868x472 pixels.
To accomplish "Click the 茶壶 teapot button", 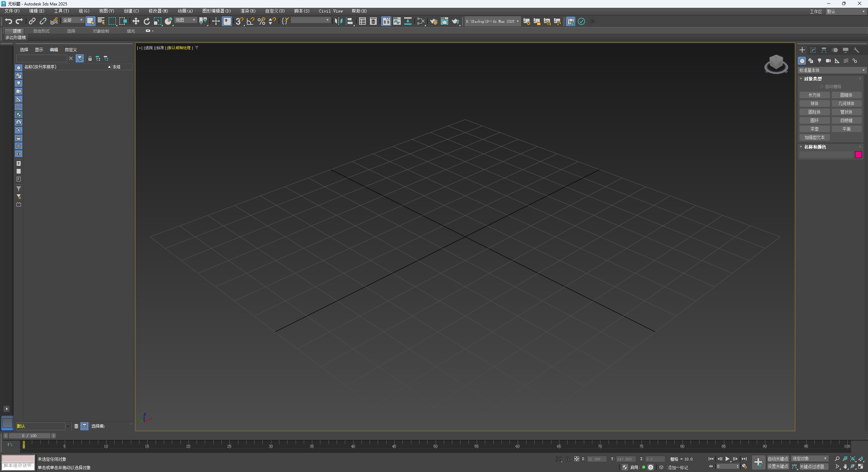I will (x=814, y=129).
